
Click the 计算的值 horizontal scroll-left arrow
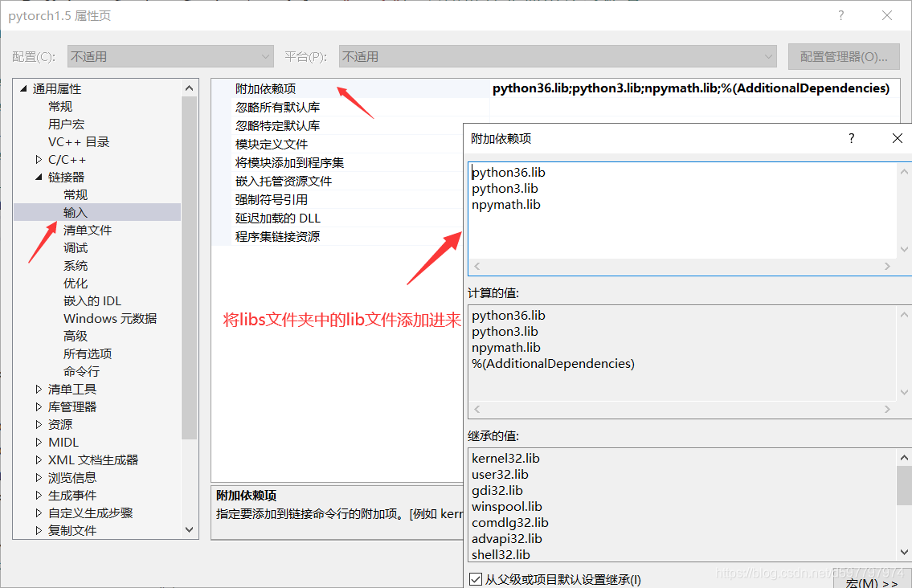(x=477, y=410)
